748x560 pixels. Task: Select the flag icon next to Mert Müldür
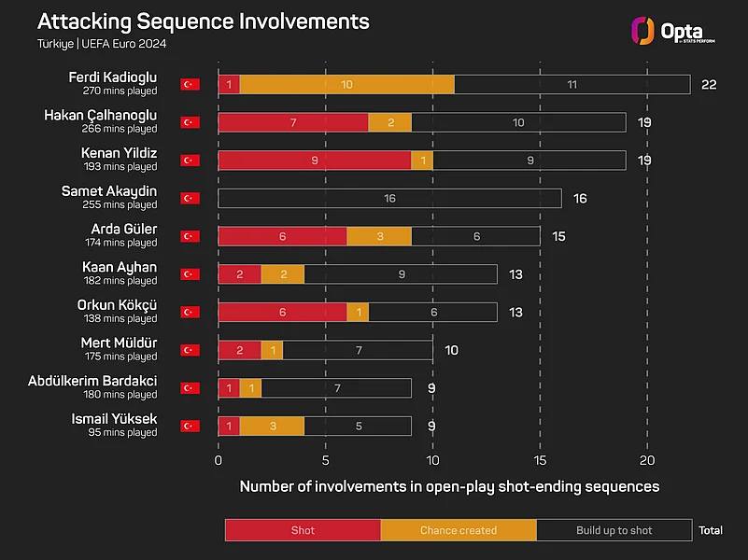pyautogui.click(x=191, y=350)
